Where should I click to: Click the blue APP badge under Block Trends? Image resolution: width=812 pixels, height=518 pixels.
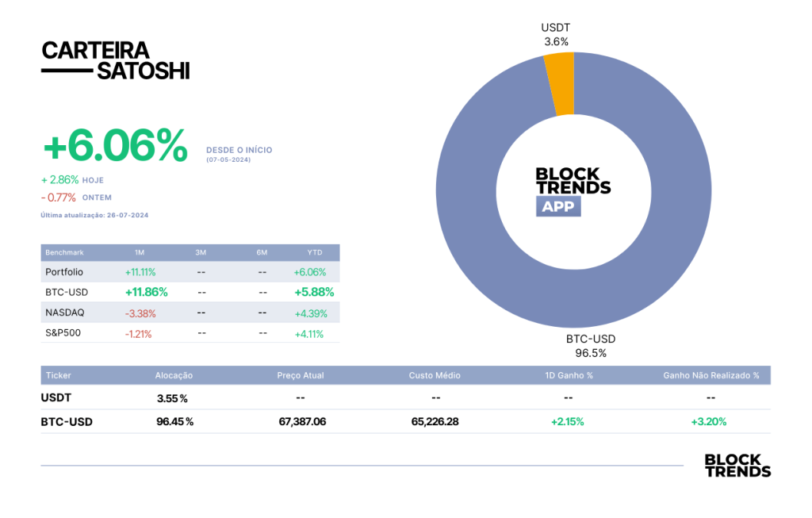point(558,206)
